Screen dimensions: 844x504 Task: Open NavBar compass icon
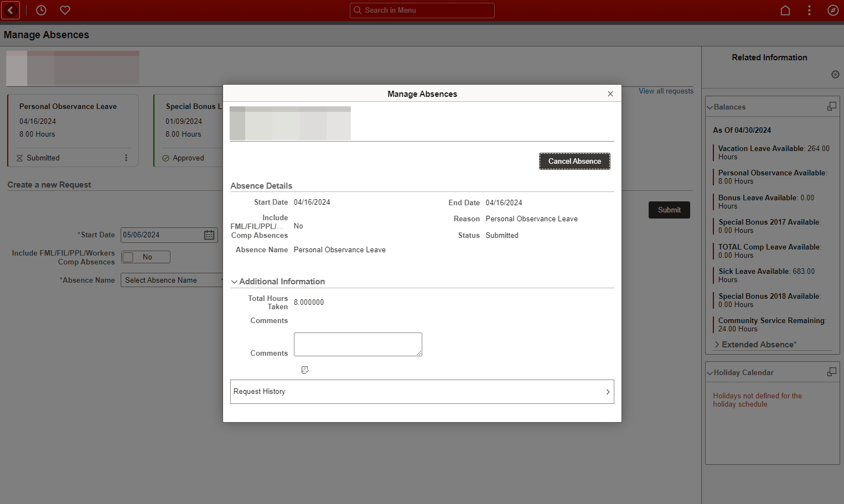833,10
